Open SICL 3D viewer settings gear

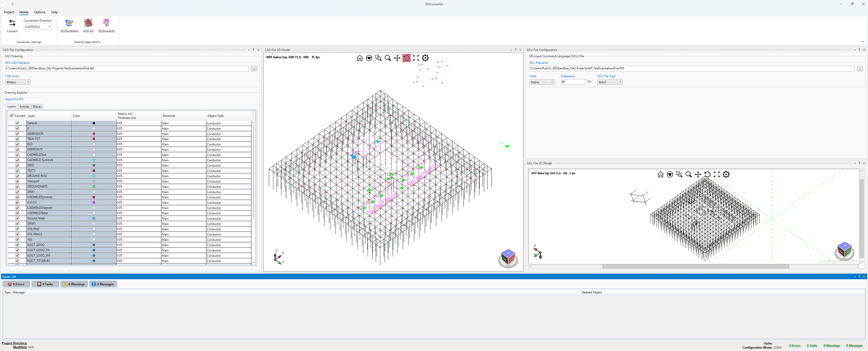(x=726, y=174)
